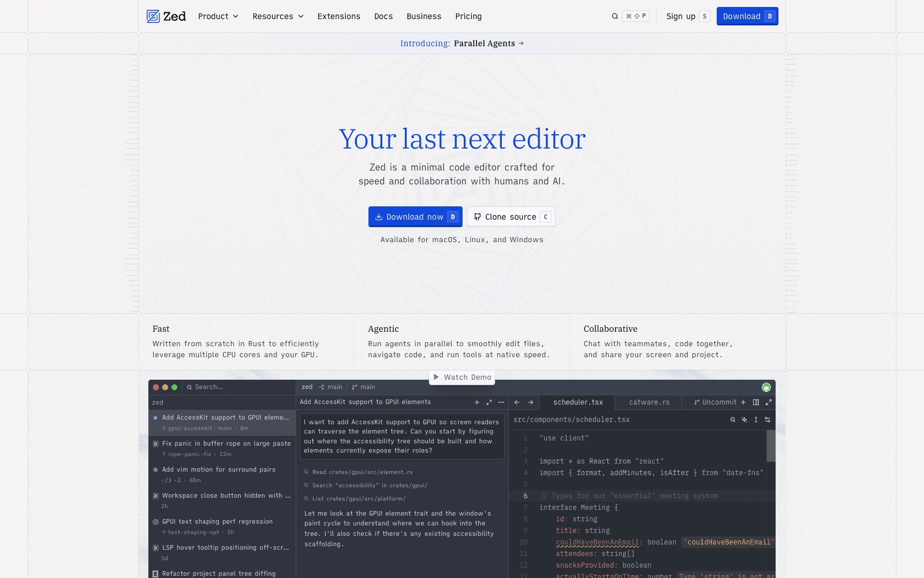Click icon beside LSP hover tooltip thread
The width and height of the screenshot is (924, 578).
tap(155, 548)
